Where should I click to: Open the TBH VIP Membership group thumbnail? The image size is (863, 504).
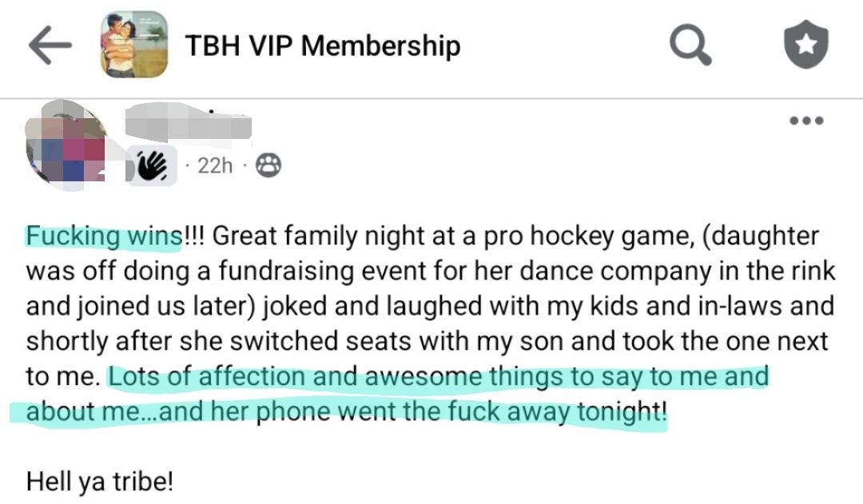pyautogui.click(x=134, y=46)
